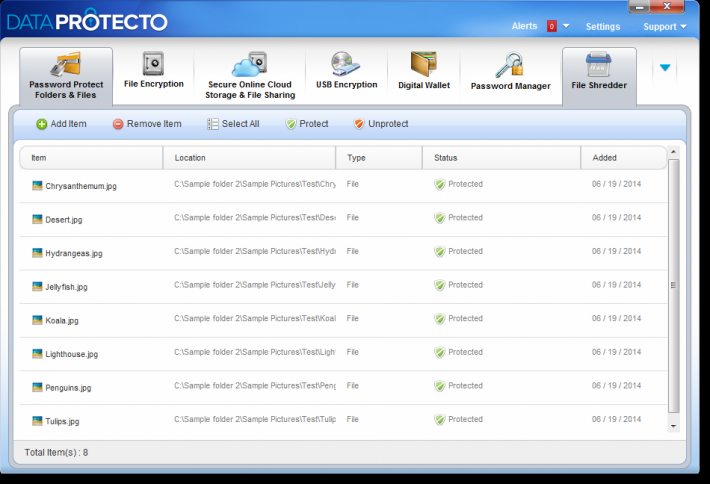Click the list scrollbar down arrow
Viewport: 710px width, 484px height.
(x=673, y=426)
